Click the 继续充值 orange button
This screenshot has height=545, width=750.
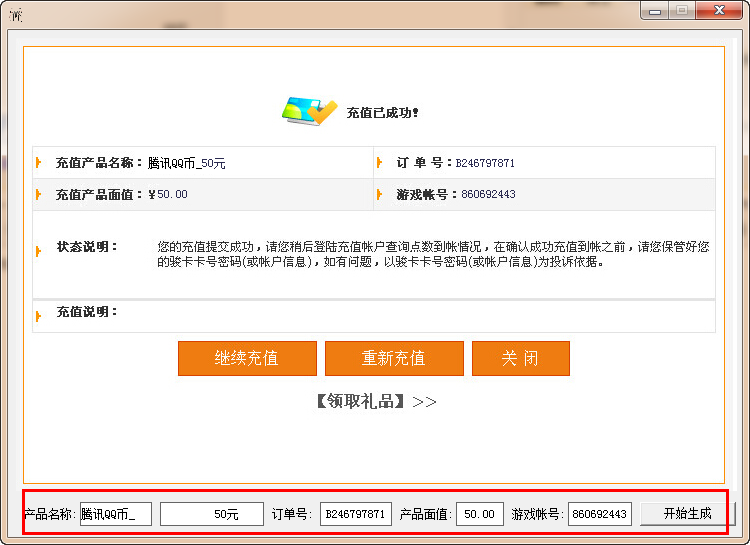[247, 358]
